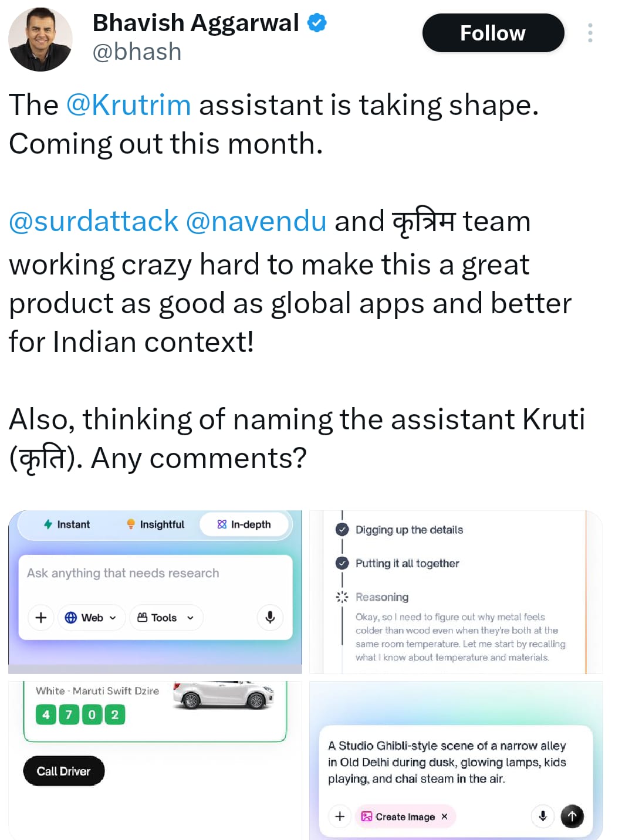The width and height of the screenshot is (622, 840).
Task: Open the three-dot tweet options menu
Action: 590,33
